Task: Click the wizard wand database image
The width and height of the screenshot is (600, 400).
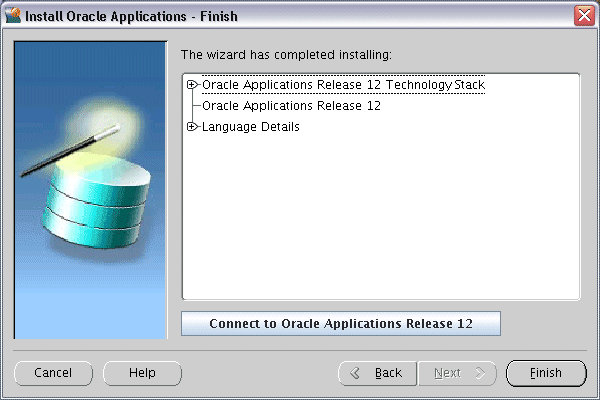Action: click(x=91, y=190)
